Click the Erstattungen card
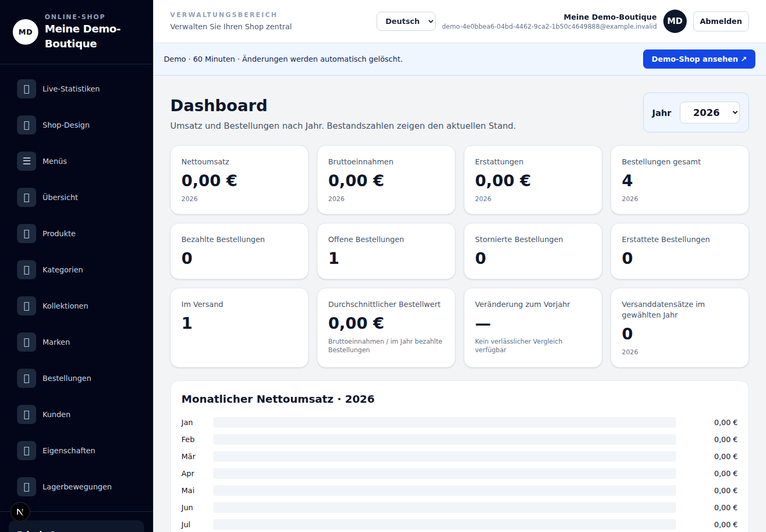The width and height of the screenshot is (766, 532). coord(533,180)
